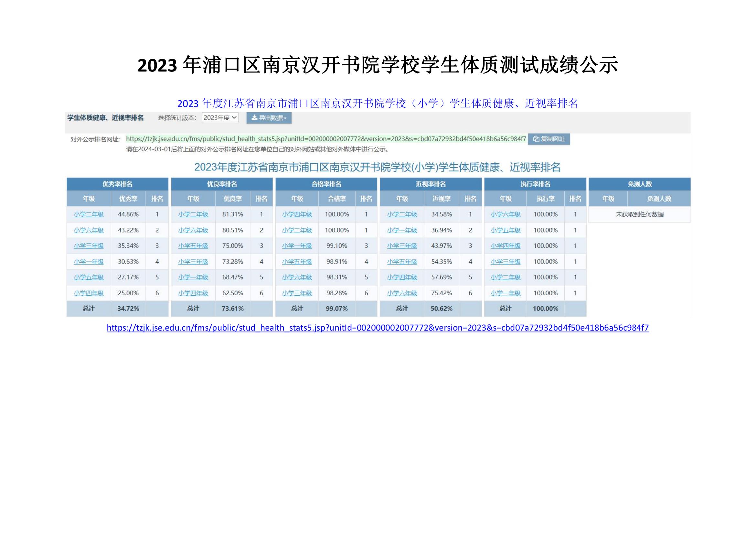The image size is (756, 535).
Task: Click the 导出数据 export button
Action: (269, 118)
